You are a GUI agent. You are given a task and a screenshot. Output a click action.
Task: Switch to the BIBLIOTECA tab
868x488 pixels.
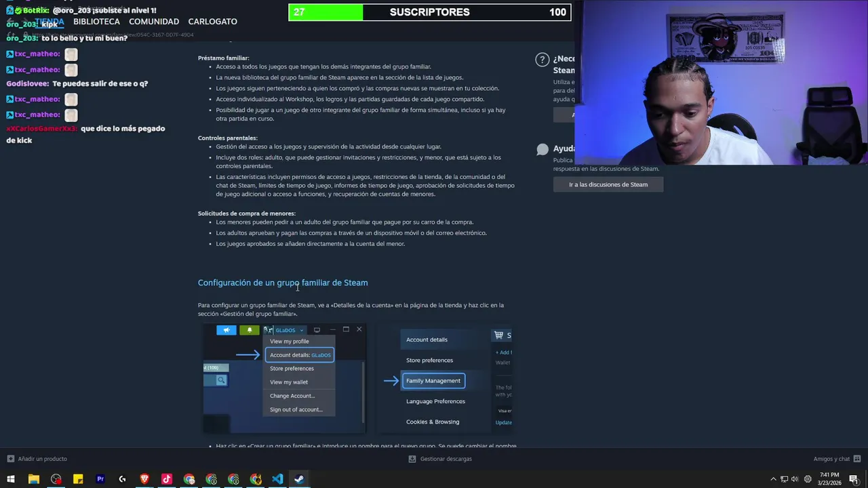[96, 22]
